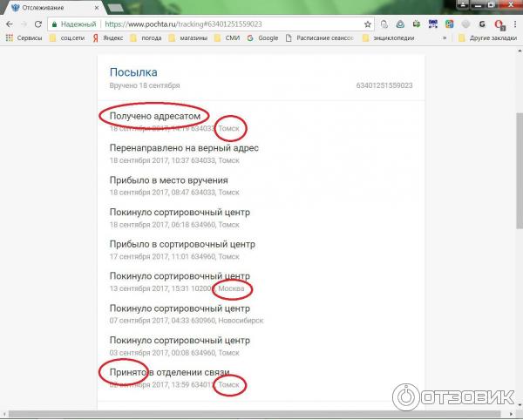
Task: Open the gray mask extension icon
Action: pyautogui.click(x=384, y=24)
